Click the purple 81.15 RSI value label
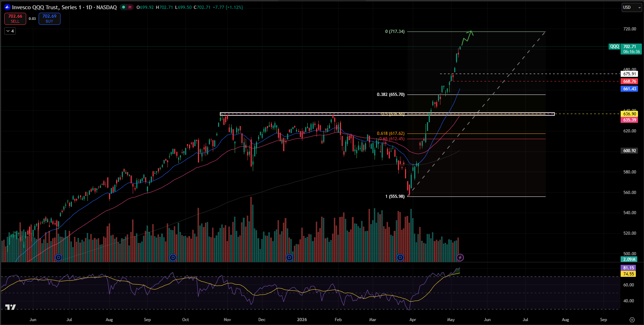The width and height of the screenshot is (644, 325). (x=629, y=268)
